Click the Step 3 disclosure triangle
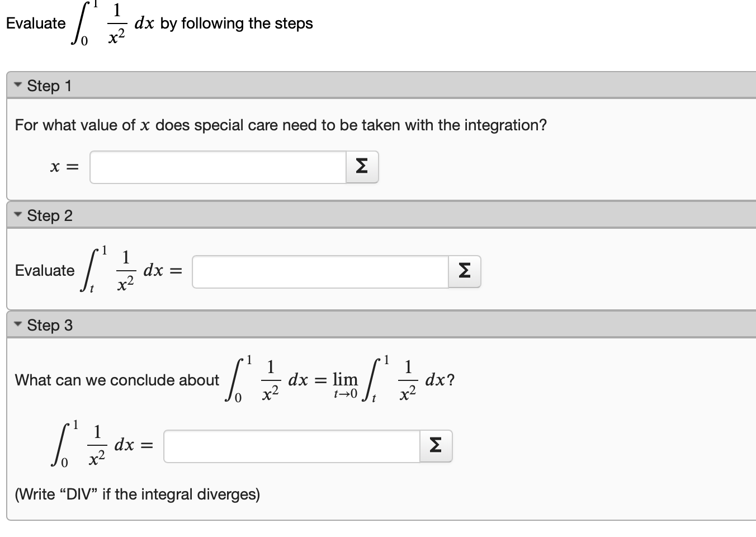Screen dimensions: 756x537 click(x=18, y=323)
